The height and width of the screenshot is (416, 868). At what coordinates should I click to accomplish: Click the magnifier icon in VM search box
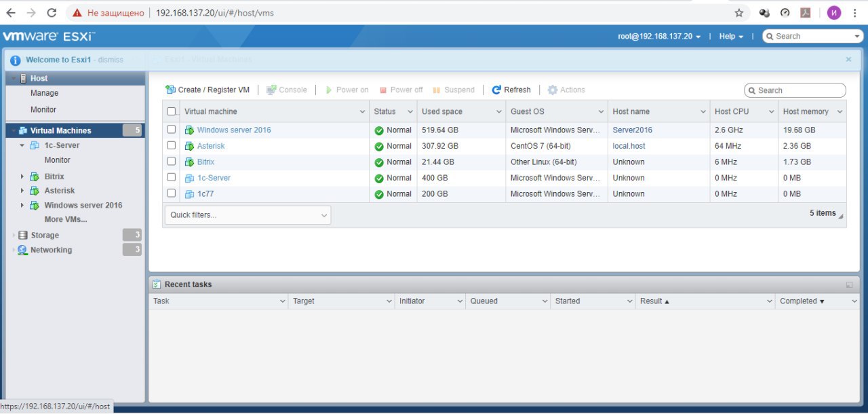click(753, 90)
